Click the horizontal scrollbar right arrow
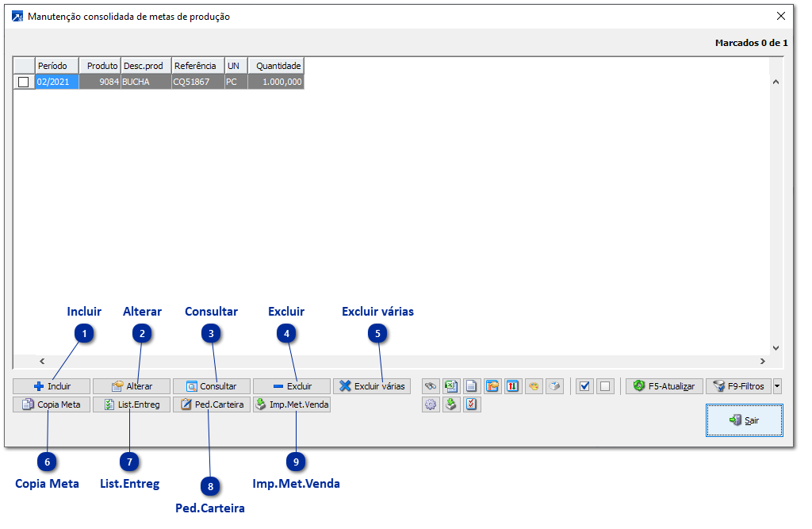This screenshot has width=812, height=529. click(762, 361)
